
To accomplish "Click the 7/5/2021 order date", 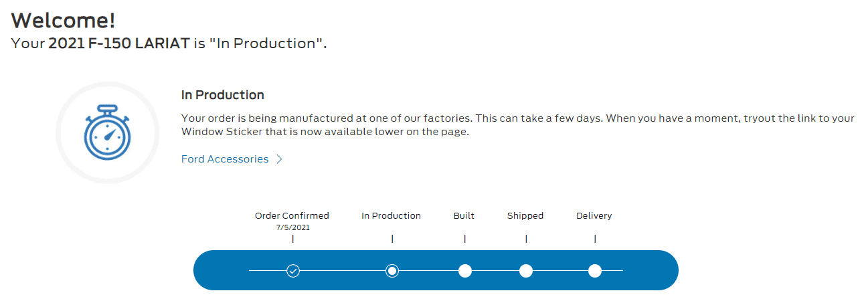I will [292, 227].
